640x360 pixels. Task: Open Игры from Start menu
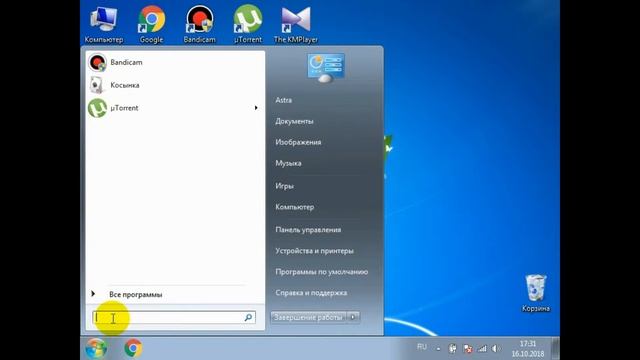(x=284, y=186)
